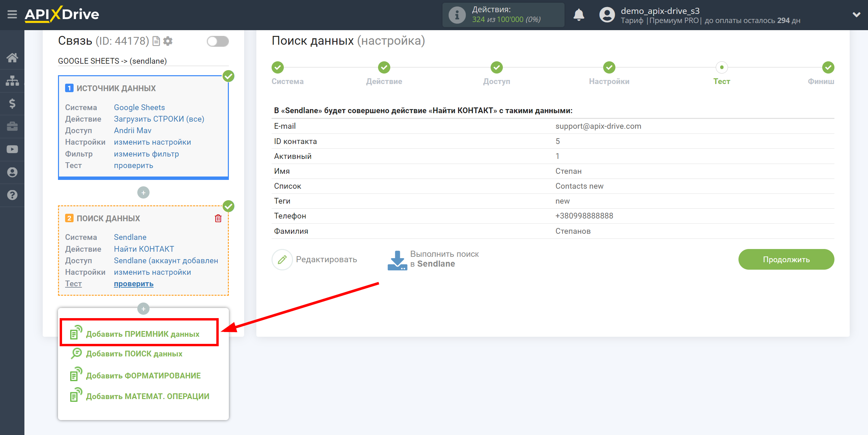This screenshot has height=435, width=868.
Task: Open the hamburger main menu
Action: pyautogui.click(x=12, y=15)
